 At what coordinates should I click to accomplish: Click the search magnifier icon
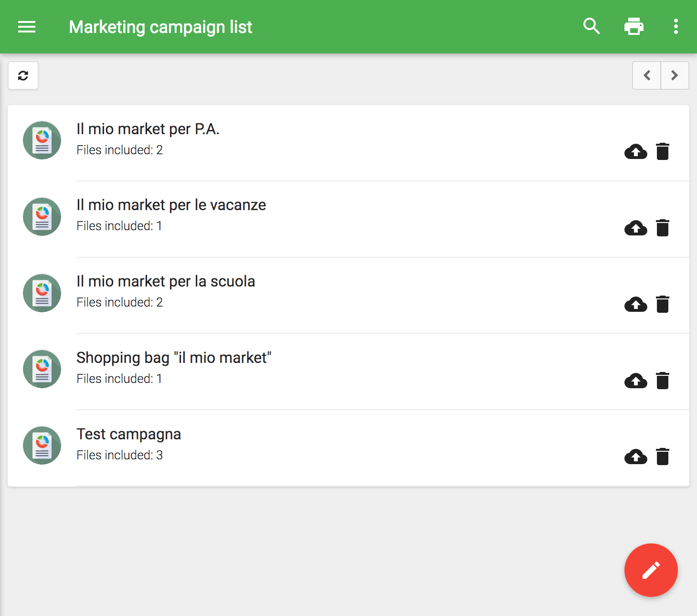(x=591, y=26)
